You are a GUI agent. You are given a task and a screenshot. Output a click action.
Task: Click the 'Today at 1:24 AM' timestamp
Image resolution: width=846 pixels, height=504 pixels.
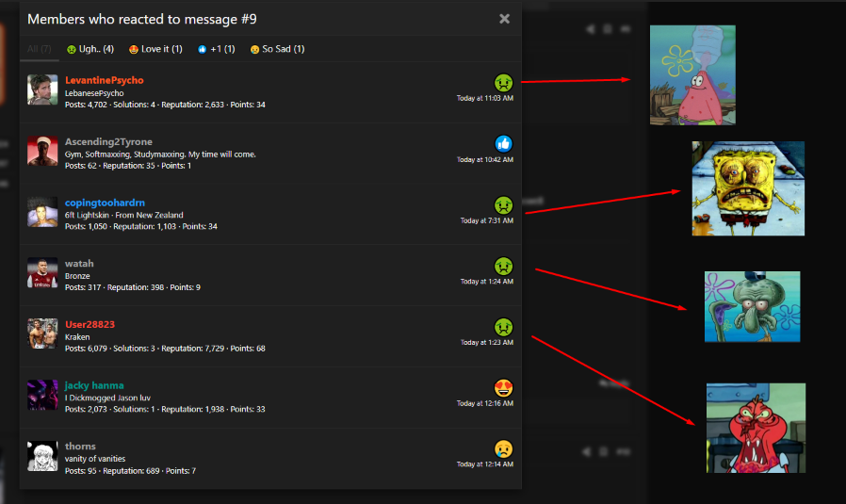click(487, 282)
